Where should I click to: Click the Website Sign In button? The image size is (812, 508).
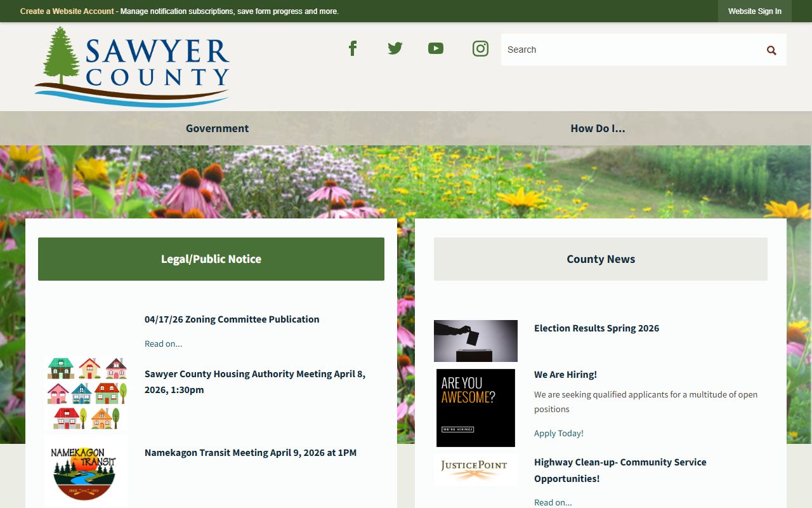tap(755, 11)
